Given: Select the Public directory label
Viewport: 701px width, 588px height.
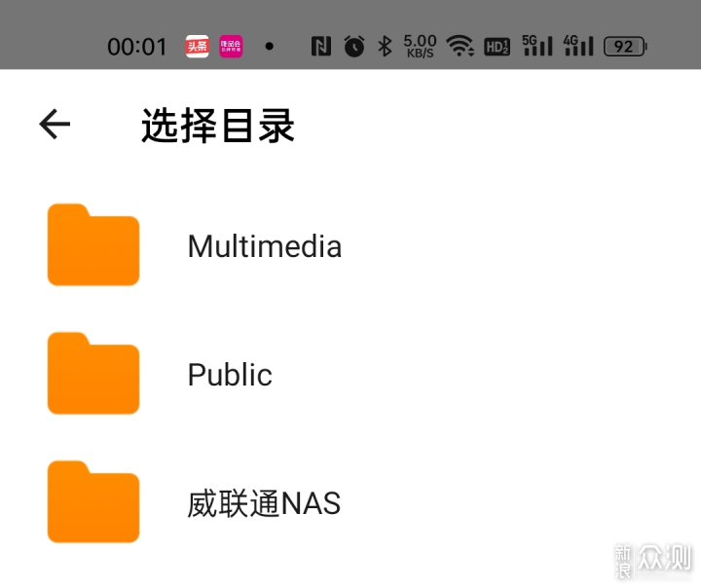Looking at the screenshot, I should pyautogui.click(x=230, y=375).
